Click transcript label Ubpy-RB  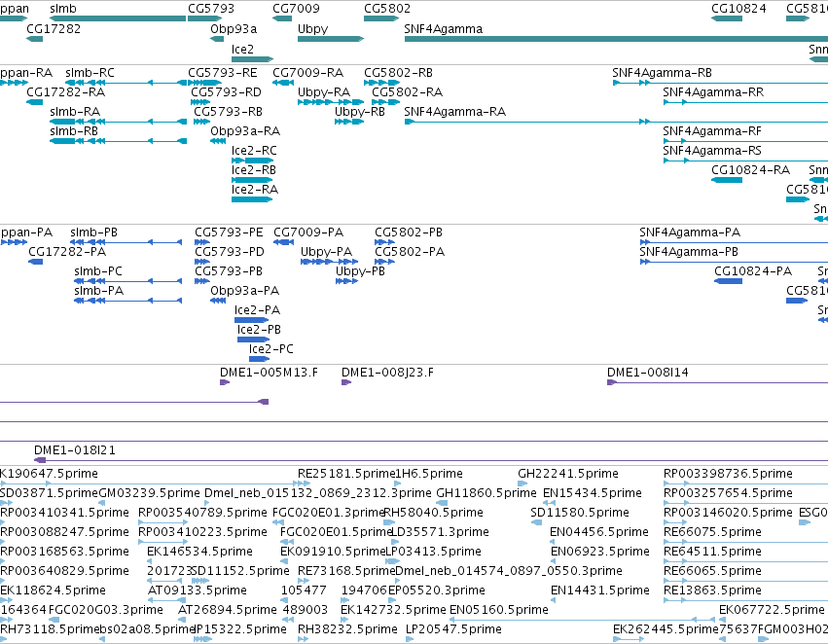point(360,112)
